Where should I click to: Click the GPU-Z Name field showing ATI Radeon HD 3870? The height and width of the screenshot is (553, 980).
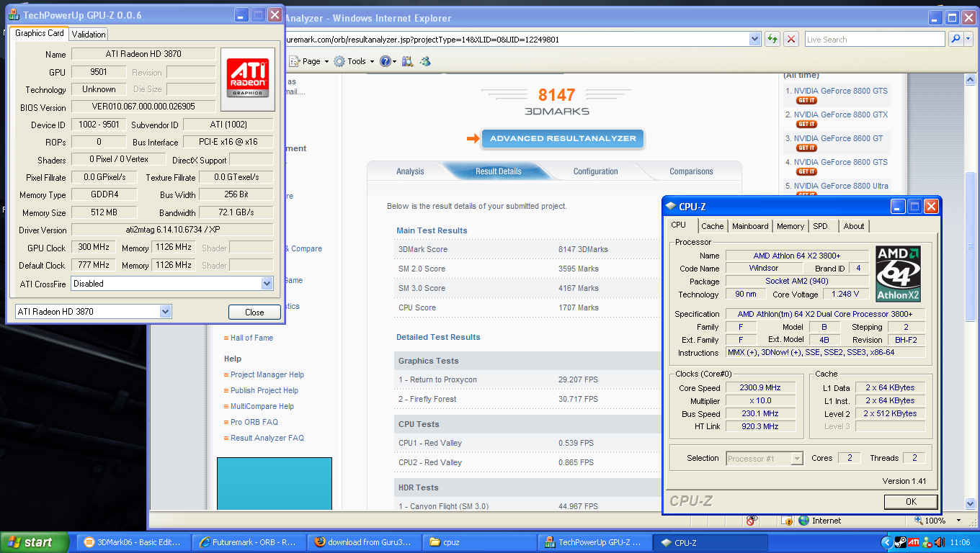tap(143, 54)
